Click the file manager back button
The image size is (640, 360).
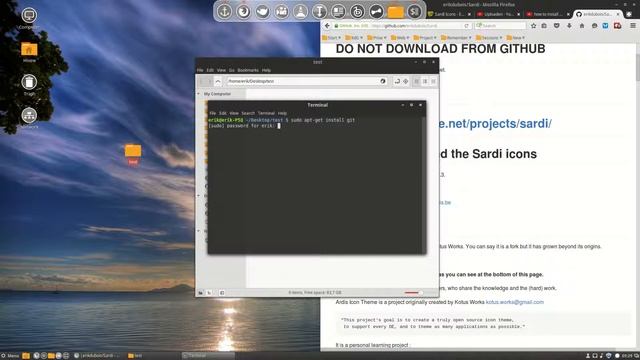click(202, 81)
